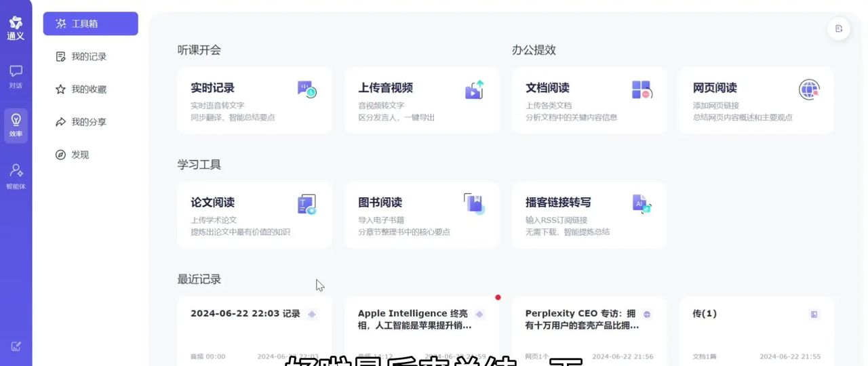
Task: Click the 区分发言人，一键导出 description
Action: [396, 117]
